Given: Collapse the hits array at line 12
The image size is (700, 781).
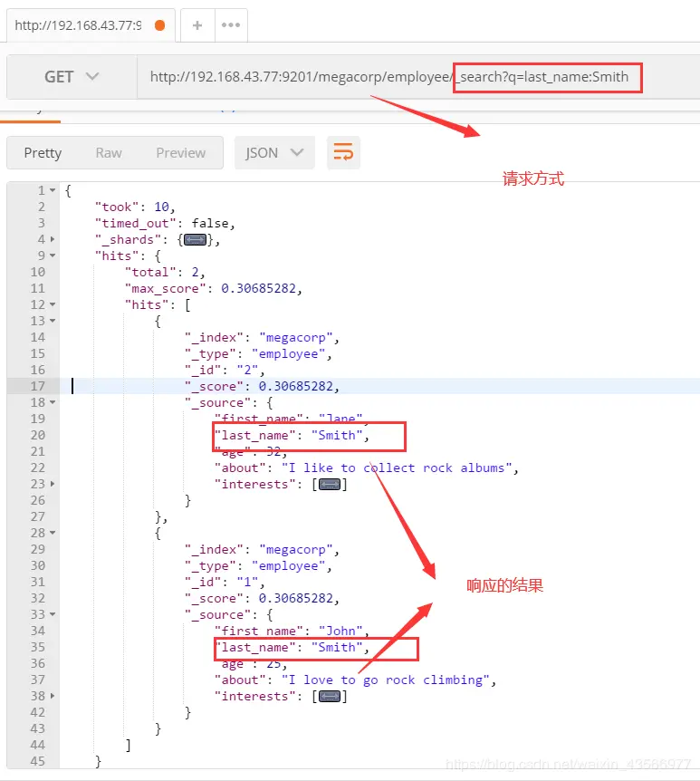Looking at the screenshot, I should pos(53,304).
